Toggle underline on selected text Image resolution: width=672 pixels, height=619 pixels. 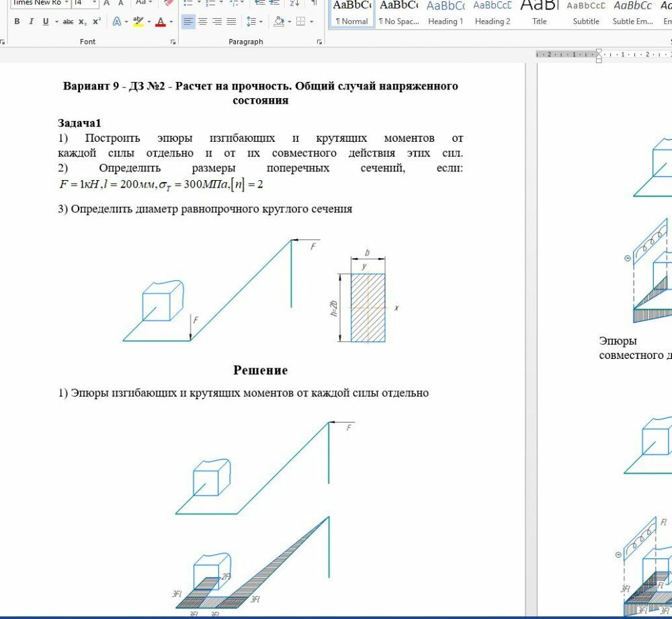pos(46,22)
